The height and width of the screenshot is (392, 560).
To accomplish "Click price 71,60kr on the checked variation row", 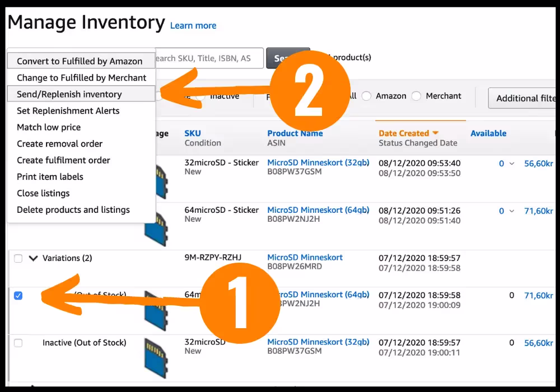I will point(538,296).
